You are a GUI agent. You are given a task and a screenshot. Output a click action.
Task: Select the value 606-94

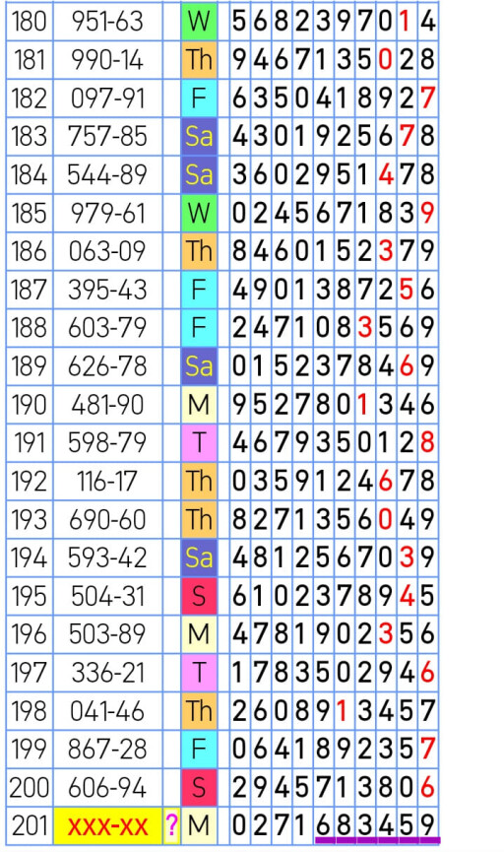[x=108, y=787]
